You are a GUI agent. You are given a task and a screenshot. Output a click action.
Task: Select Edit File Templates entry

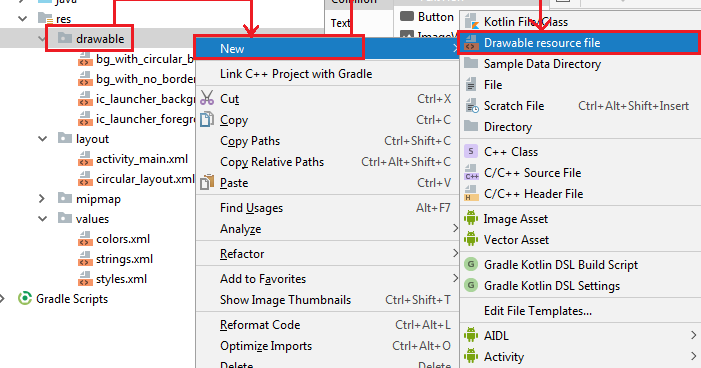[538, 311]
